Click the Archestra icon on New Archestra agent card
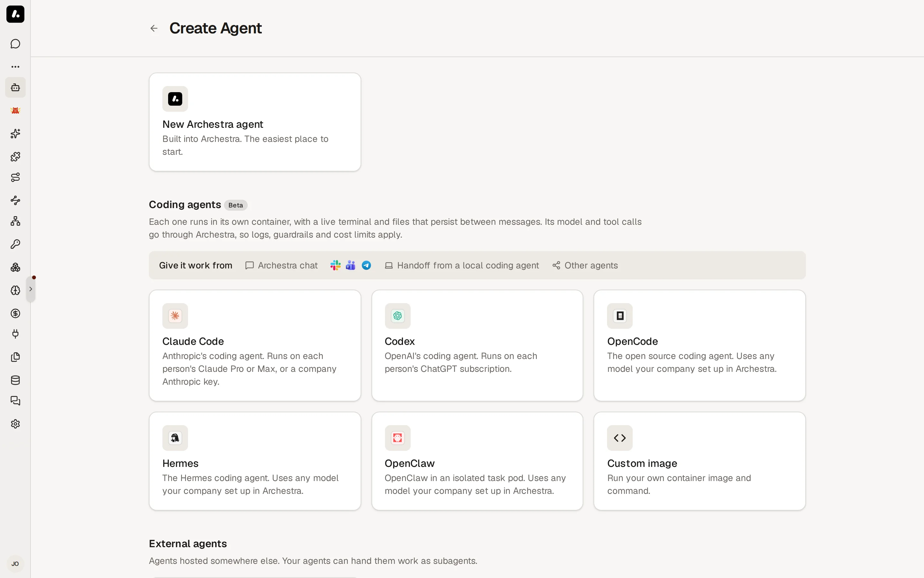Viewport: 924px width, 578px height. click(175, 99)
